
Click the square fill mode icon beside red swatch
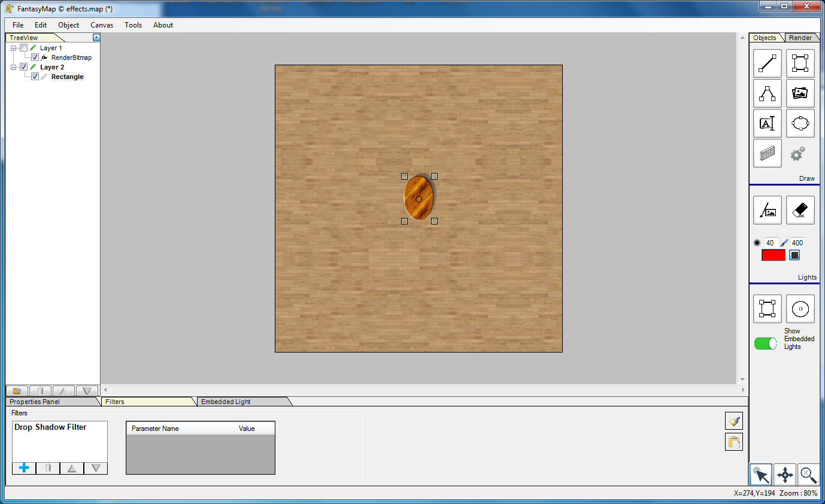click(x=794, y=256)
